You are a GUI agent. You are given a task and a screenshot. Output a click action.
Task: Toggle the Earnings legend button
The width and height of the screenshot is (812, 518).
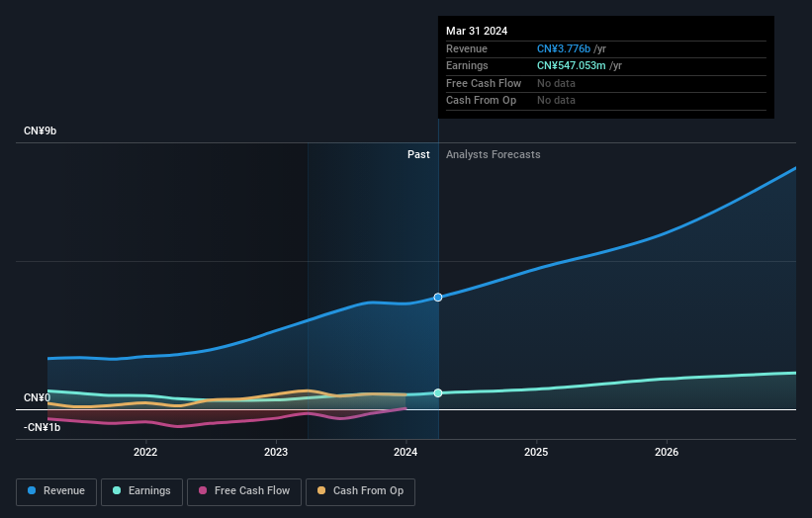141,491
